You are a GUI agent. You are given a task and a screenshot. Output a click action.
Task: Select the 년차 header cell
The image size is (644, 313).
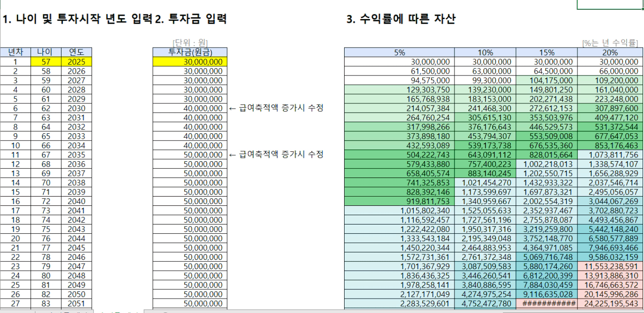coord(15,52)
